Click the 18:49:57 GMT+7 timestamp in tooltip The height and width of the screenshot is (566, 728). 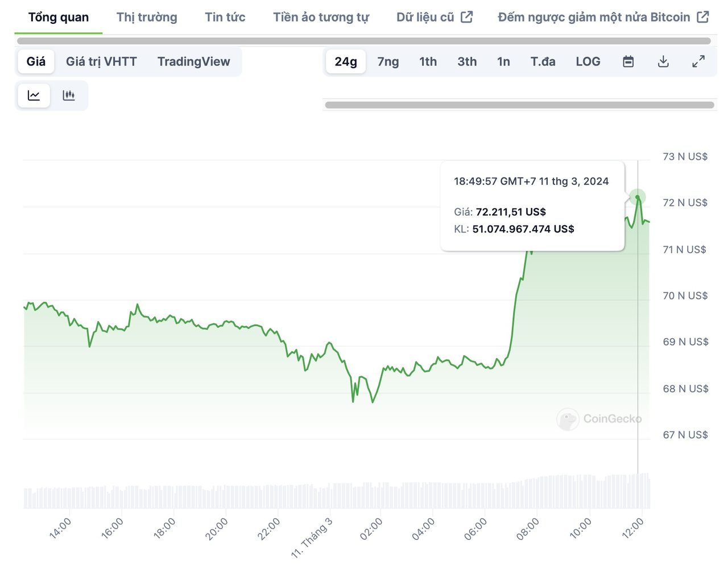(x=531, y=181)
